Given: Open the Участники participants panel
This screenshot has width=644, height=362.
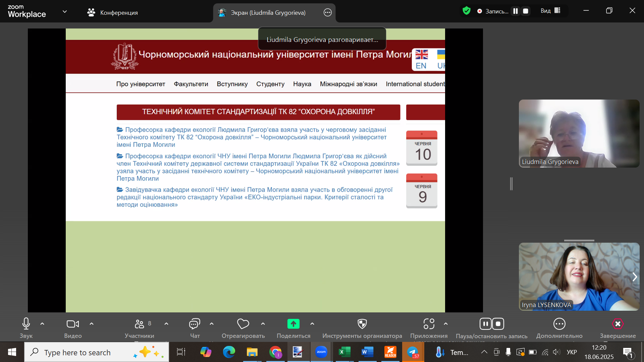Looking at the screenshot, I should [140, 328].
